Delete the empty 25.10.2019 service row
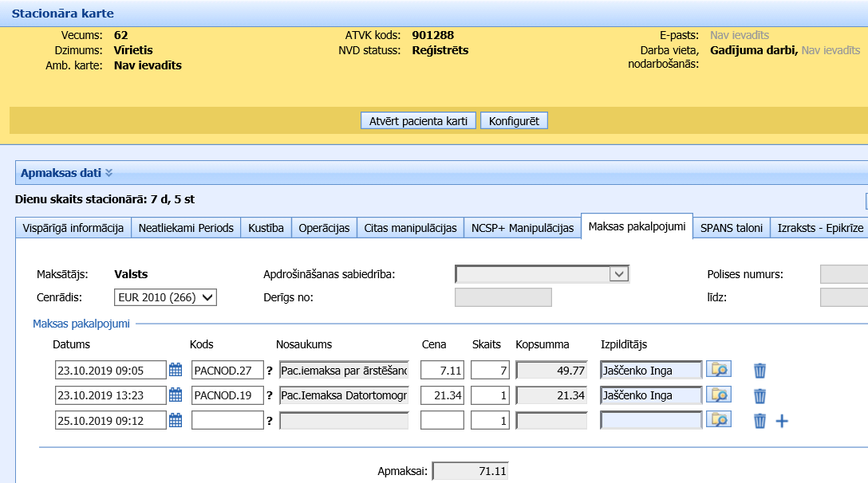 pyautogui.click(x=759, y=421)
